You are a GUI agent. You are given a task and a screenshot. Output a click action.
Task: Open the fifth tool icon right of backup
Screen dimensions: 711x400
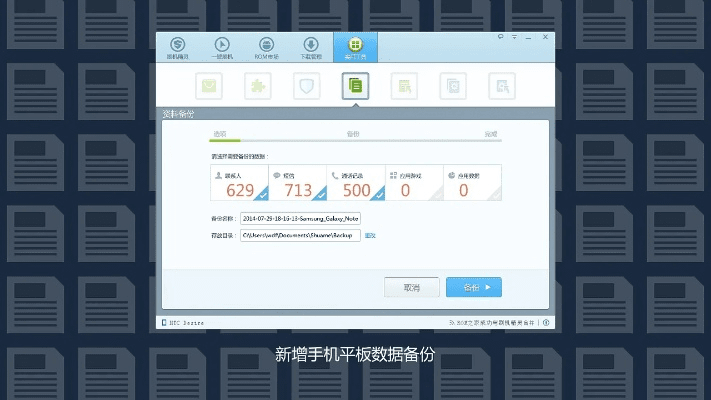point(404,86)
